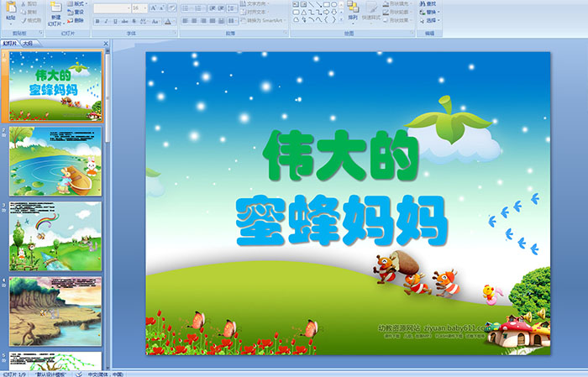Click the Bullets list icon
Screen dimensions: 588x377
(185, 8)
